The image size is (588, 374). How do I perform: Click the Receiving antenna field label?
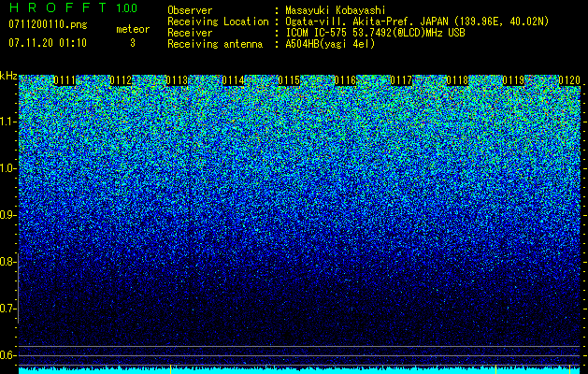[215, 44]
